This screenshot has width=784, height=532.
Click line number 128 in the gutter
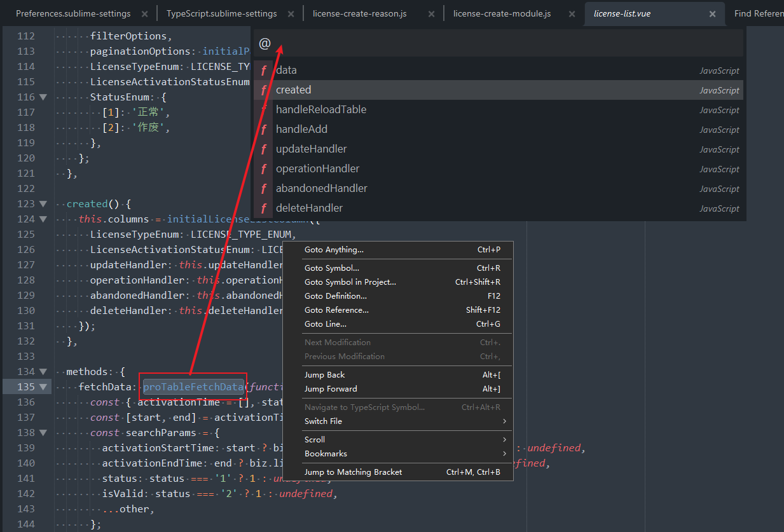coord(26,280)
